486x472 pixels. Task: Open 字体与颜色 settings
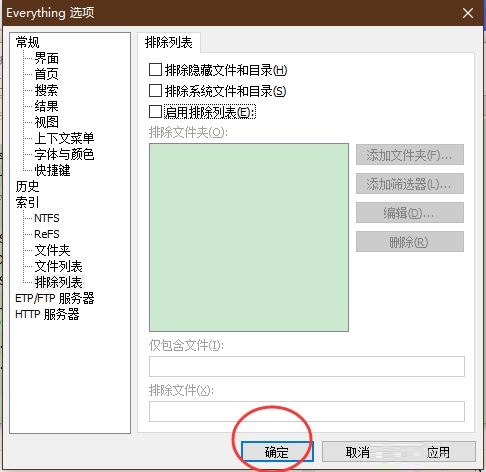click(x=64, y=154)
